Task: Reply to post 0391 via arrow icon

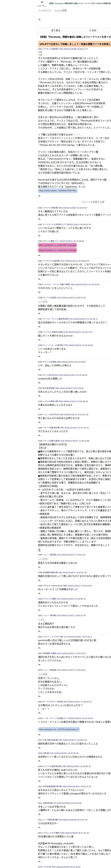Action: point(39,383)
